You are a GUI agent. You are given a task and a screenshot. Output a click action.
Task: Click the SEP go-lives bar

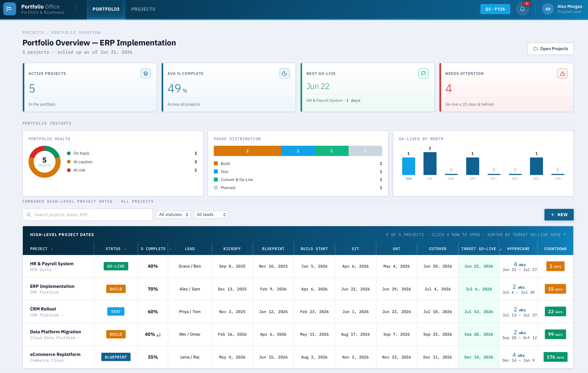(x=473, y=166)
